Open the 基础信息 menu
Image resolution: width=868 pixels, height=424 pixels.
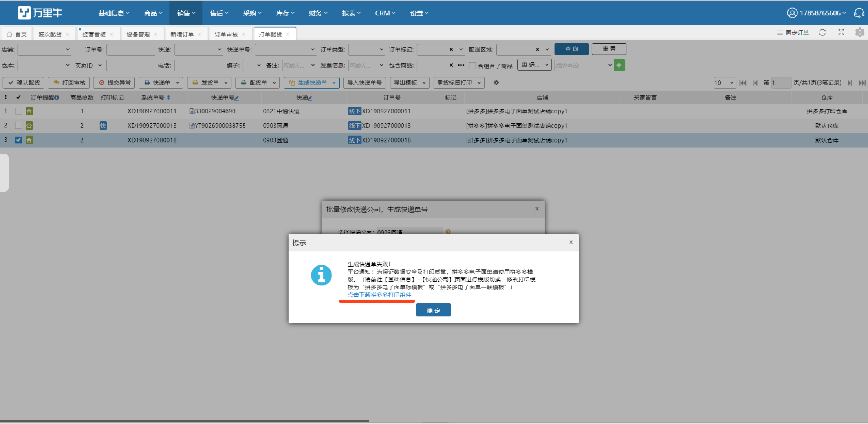tap(114, 13)
